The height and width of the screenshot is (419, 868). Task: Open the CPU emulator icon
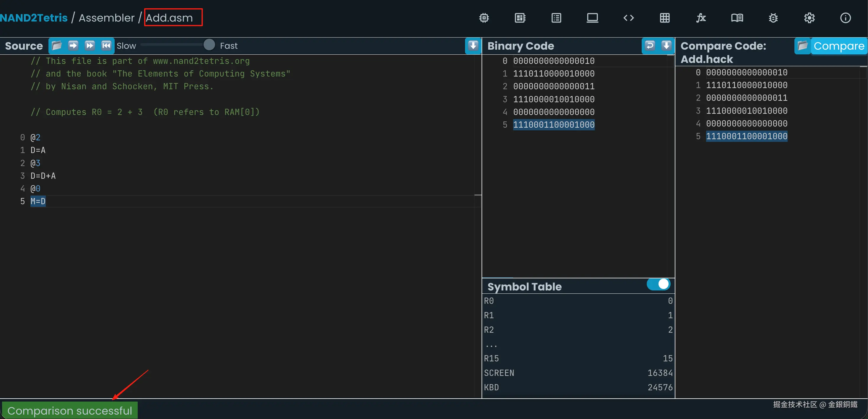[520, 18]
